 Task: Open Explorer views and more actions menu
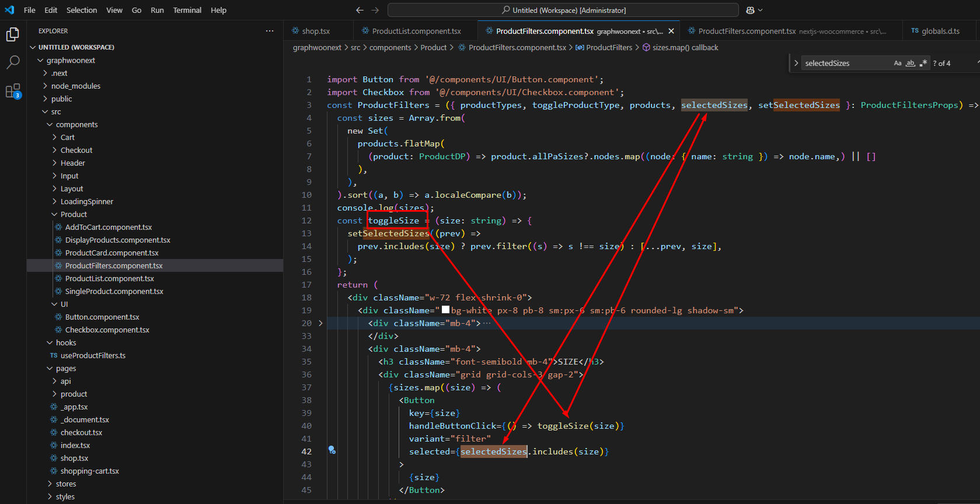pyautogui.click(x=269, y=31)
